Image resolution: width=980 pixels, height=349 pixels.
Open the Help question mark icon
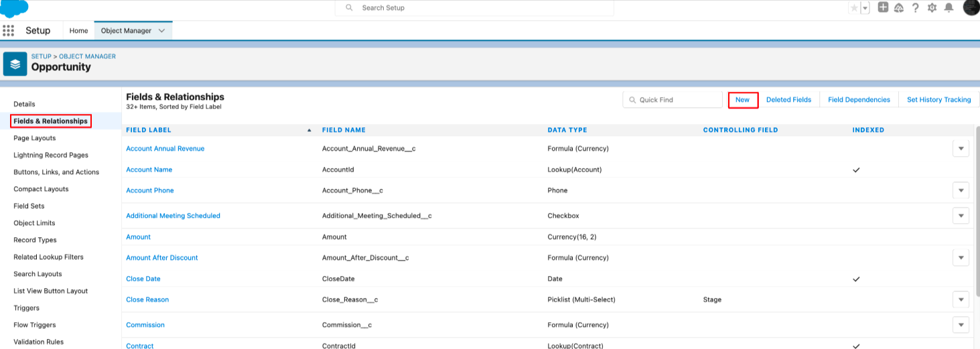(x=915, y=8)
